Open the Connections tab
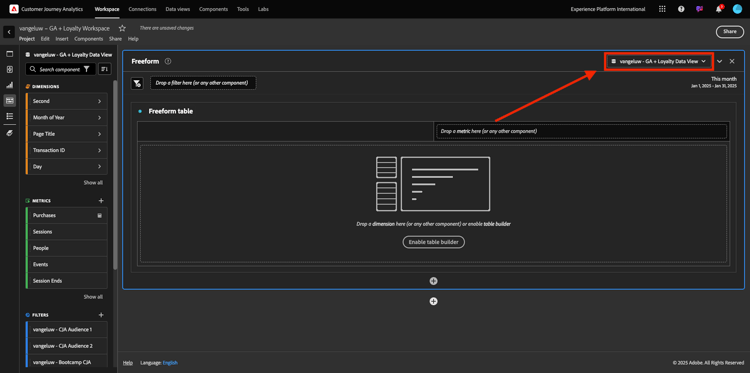The image size is (750, 373). tap(143, 9)
